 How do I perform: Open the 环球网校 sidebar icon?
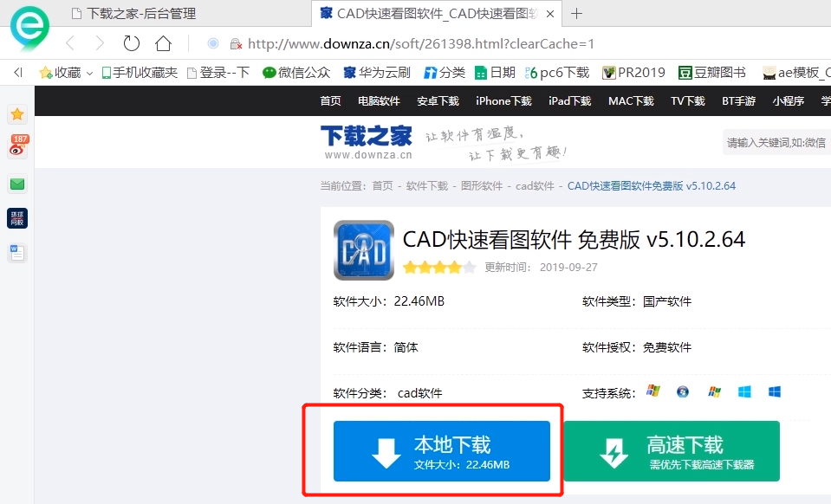16,218
